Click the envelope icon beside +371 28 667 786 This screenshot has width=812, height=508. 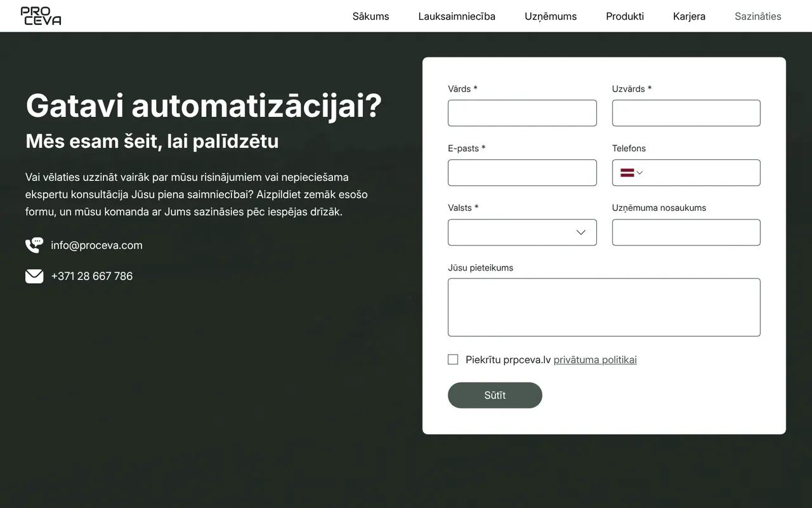pos(34,276)
